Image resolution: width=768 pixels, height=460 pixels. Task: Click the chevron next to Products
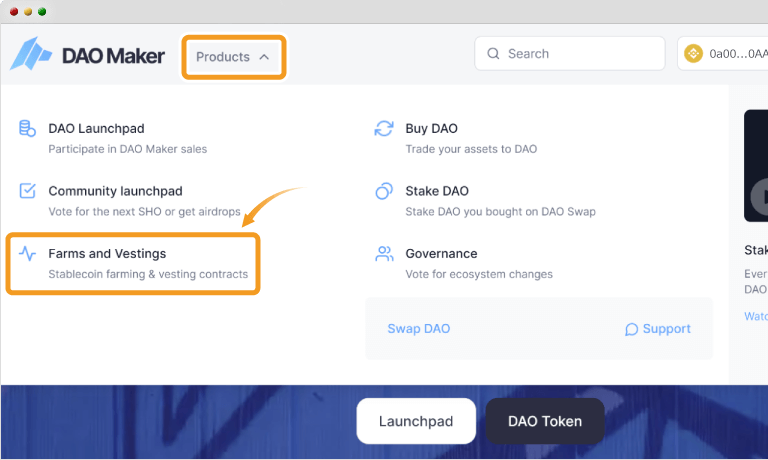(x=264, y=57)
